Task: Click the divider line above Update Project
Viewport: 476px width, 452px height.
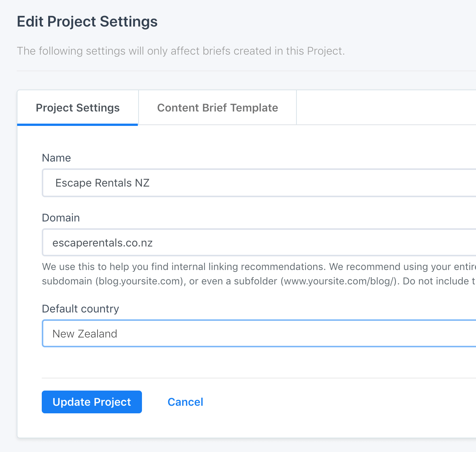Action: [258, 378]
